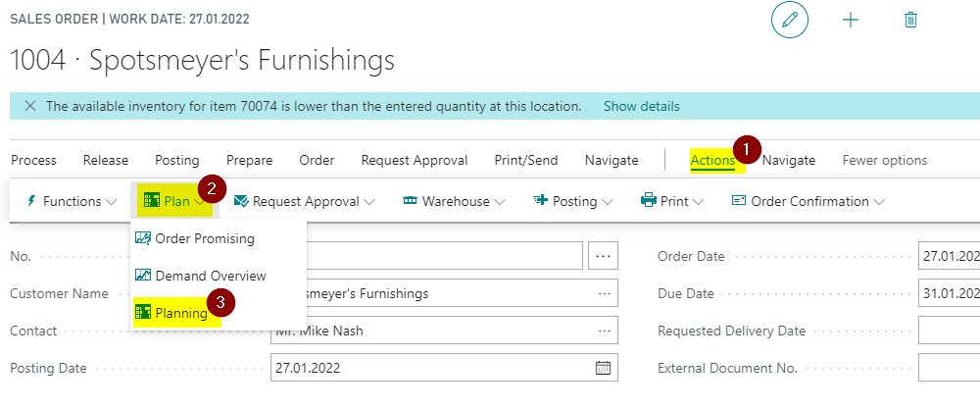
Task: Click the plus new record icon
Action: coord(850,20)
